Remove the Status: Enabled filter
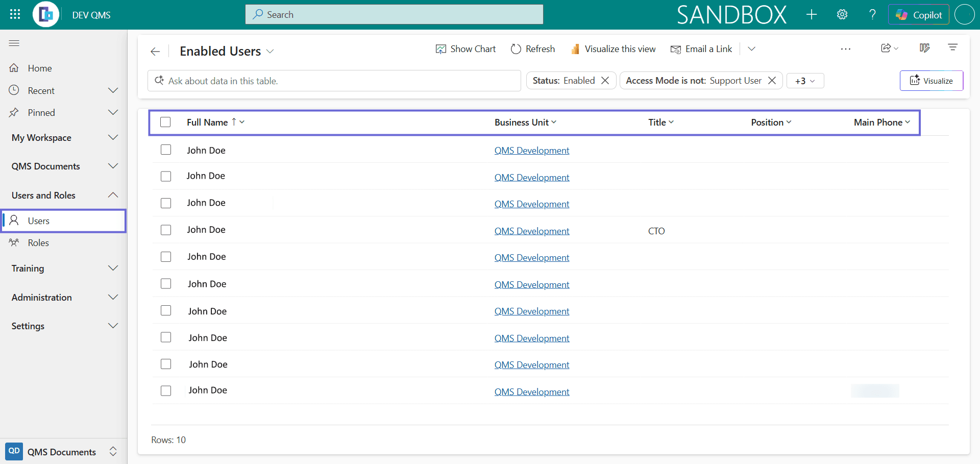 [605, 81]
